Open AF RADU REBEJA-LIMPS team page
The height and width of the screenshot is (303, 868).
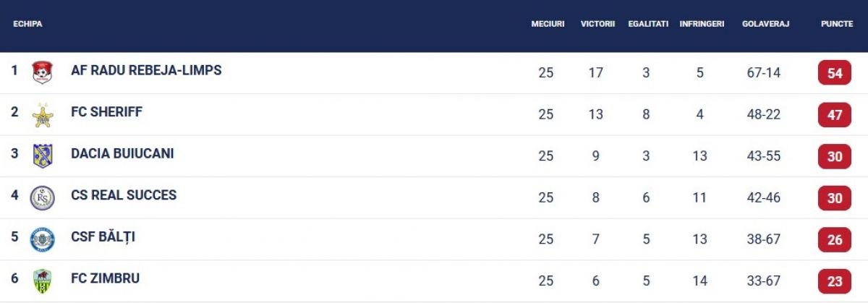click(x=146, y=71)
